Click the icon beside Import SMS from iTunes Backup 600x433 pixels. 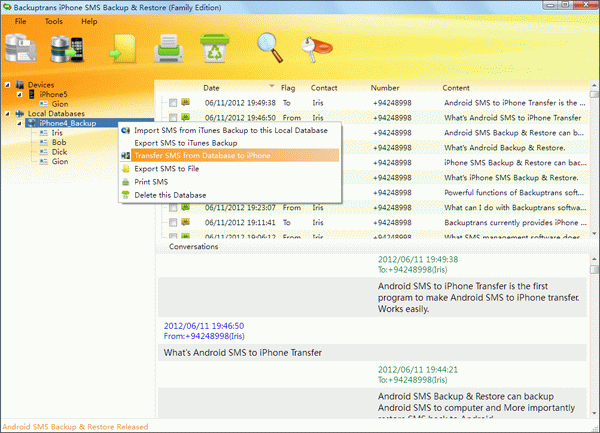click(126, 130)
